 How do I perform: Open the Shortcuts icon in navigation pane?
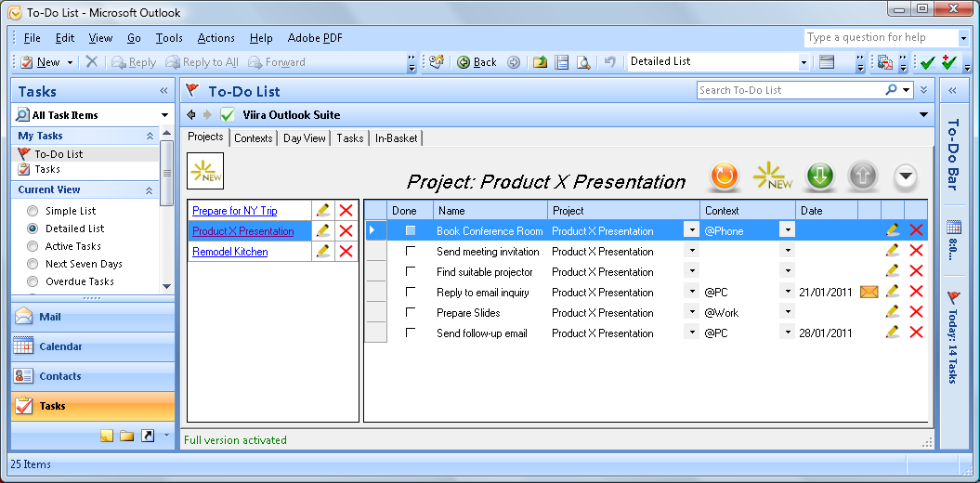click(148, 436)
